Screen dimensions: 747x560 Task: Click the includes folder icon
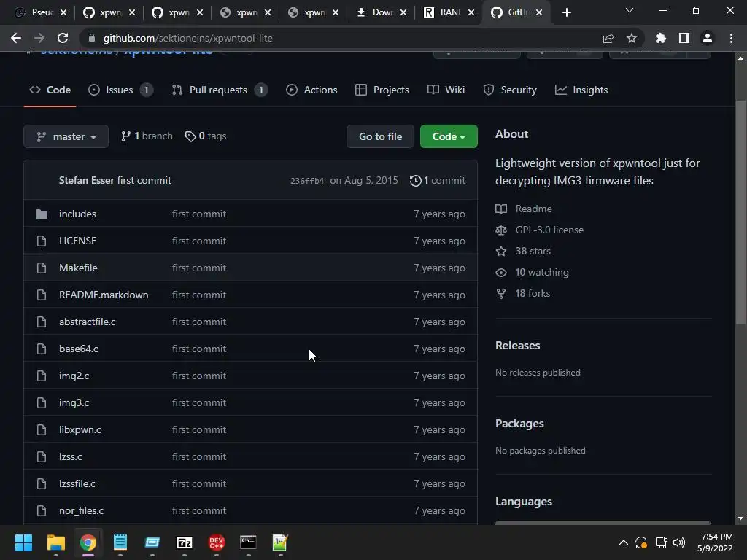[42, 214]
